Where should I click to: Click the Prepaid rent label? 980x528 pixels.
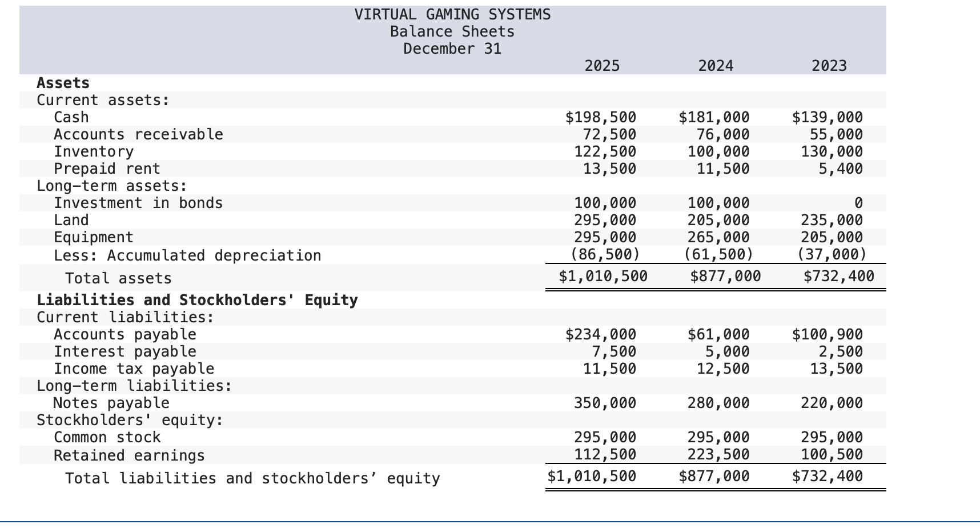(107, 169)
